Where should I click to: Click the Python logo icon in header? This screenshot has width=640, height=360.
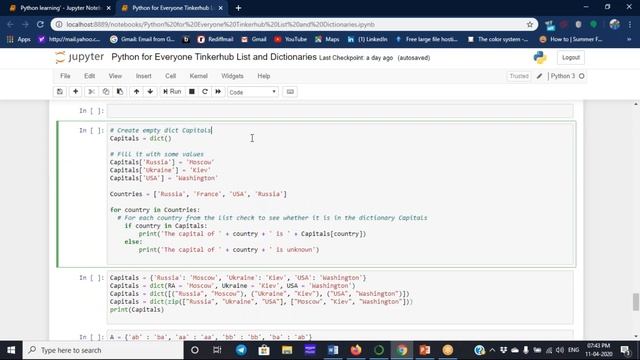540,58
